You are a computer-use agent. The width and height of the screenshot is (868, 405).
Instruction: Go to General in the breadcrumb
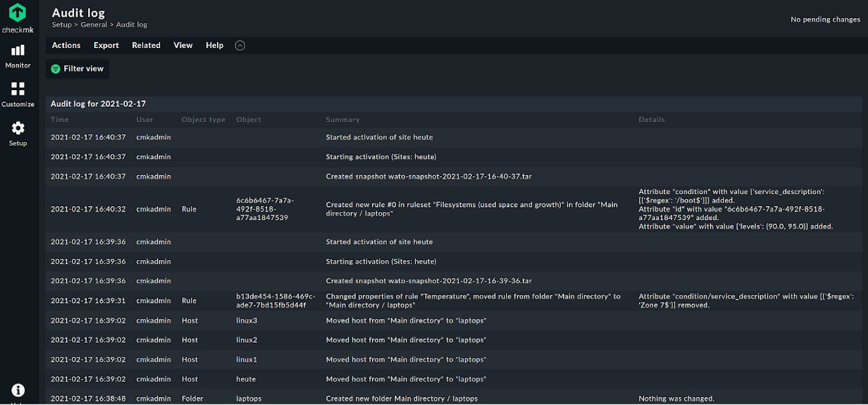pyautogui.click(x=93, y=25)
